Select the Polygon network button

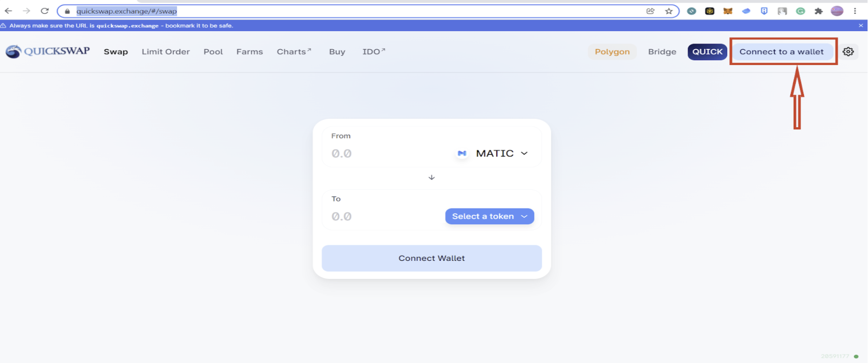coord(612,52)
